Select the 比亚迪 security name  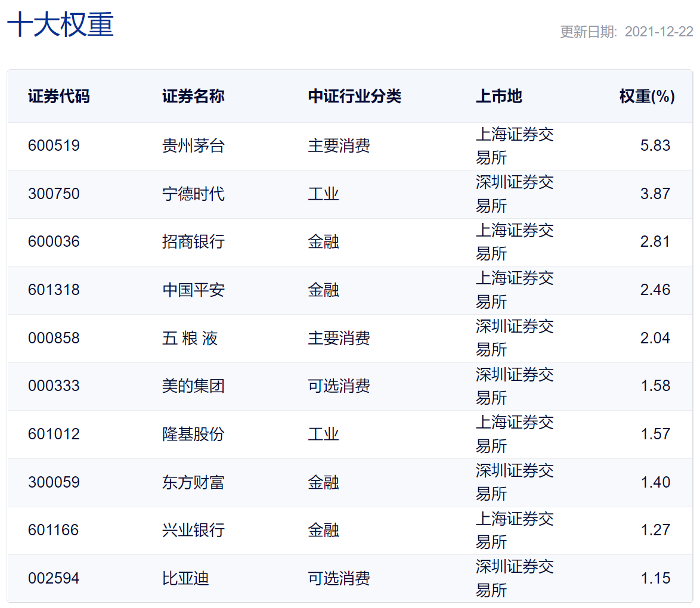pyautogui.click(x=185, y=578)
